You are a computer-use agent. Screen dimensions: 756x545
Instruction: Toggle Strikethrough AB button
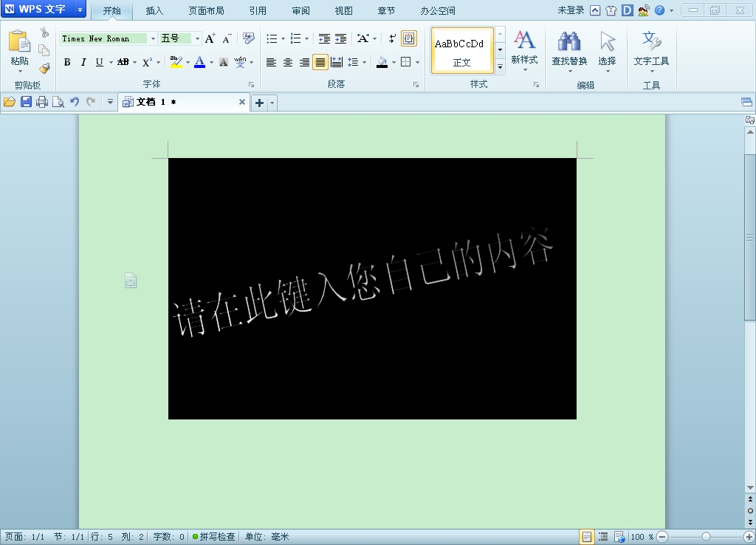(x=123, y=62)
